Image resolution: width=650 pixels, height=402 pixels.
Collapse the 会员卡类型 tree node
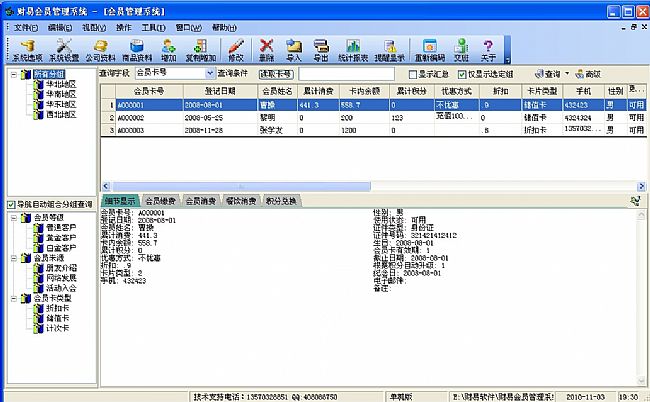(x=14, y=298)
